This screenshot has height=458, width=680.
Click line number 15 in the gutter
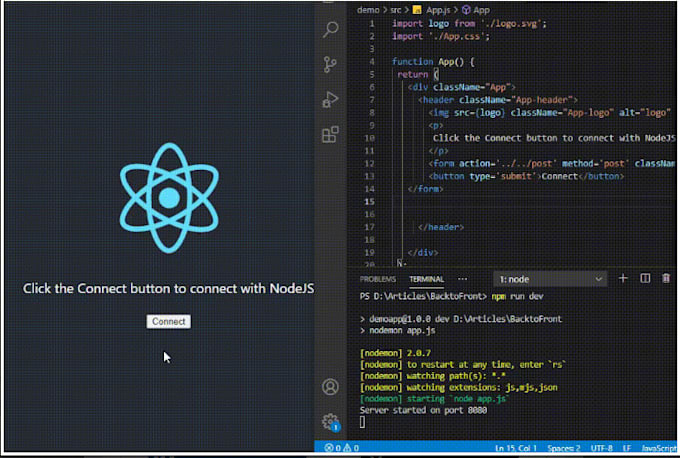[369, 202]
